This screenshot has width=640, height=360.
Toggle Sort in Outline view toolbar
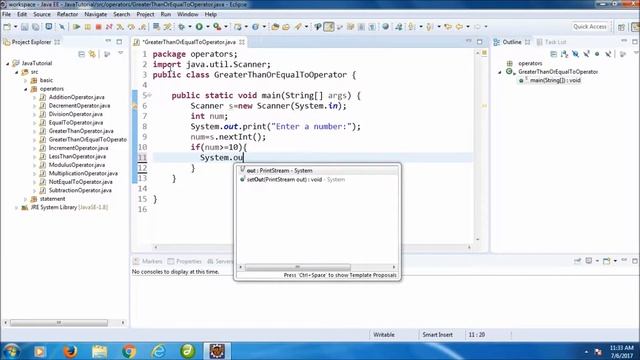[x=564, y=54]
